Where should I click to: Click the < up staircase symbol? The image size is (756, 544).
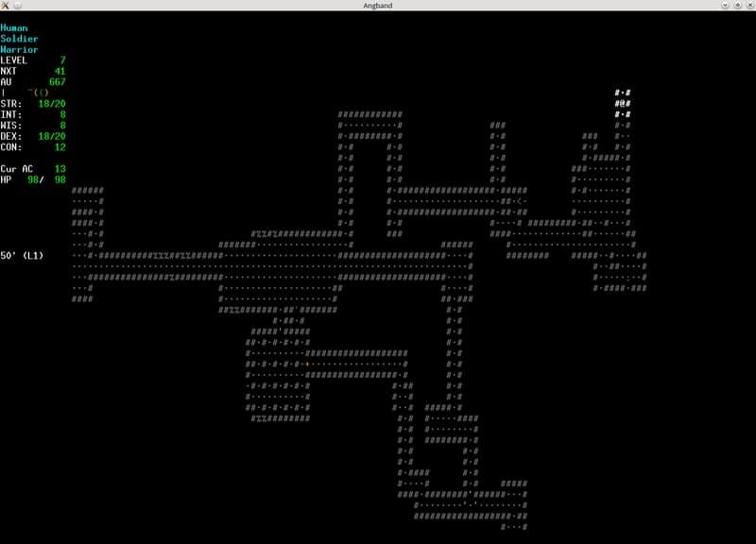pos(519,201)
